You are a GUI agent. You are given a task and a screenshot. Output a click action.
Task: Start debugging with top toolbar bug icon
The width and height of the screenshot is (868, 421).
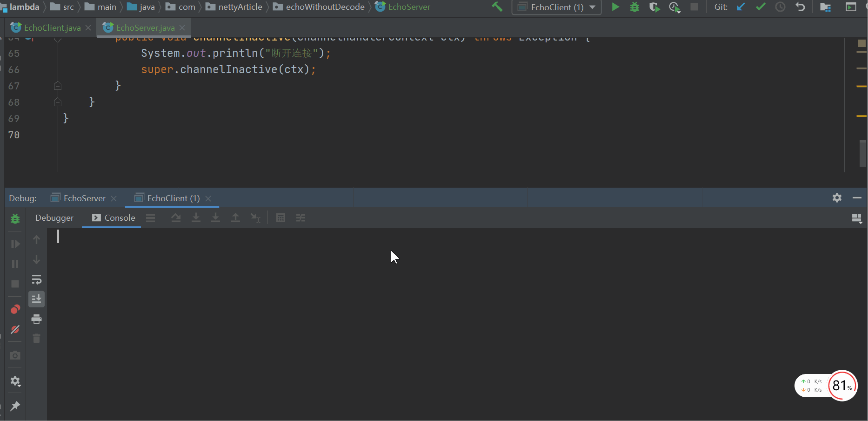pos(634,7)
